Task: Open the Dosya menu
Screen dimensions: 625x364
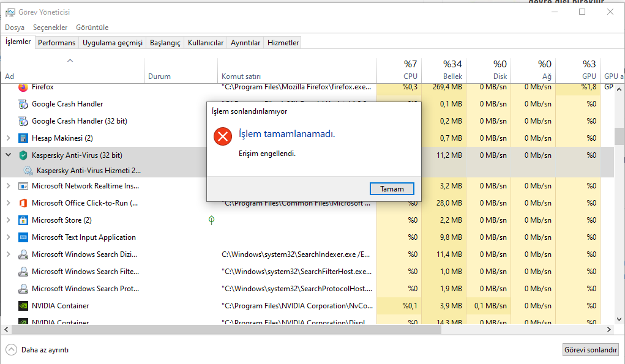Action: click(x=15, y=28)
